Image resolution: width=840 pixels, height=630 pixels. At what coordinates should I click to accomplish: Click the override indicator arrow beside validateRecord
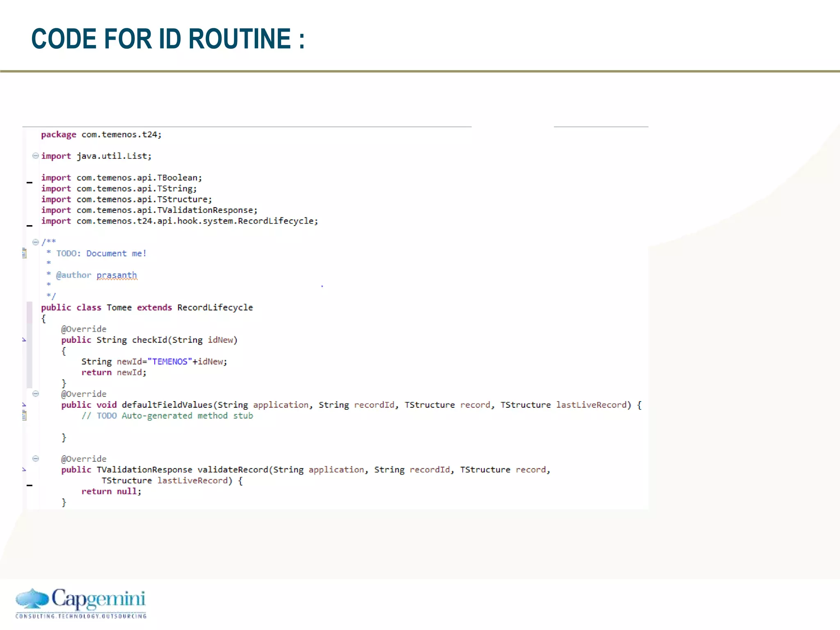coord(24,470)
